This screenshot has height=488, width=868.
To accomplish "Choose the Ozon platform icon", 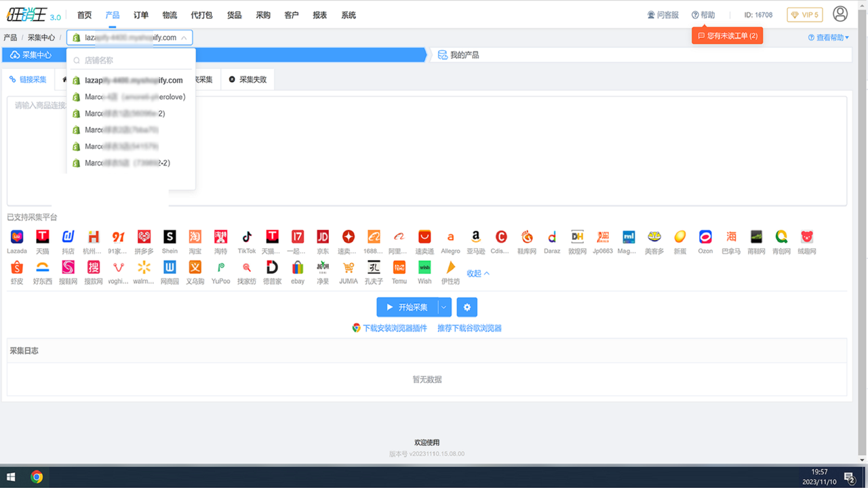I will pyautogui.click(x=705, y=237).
